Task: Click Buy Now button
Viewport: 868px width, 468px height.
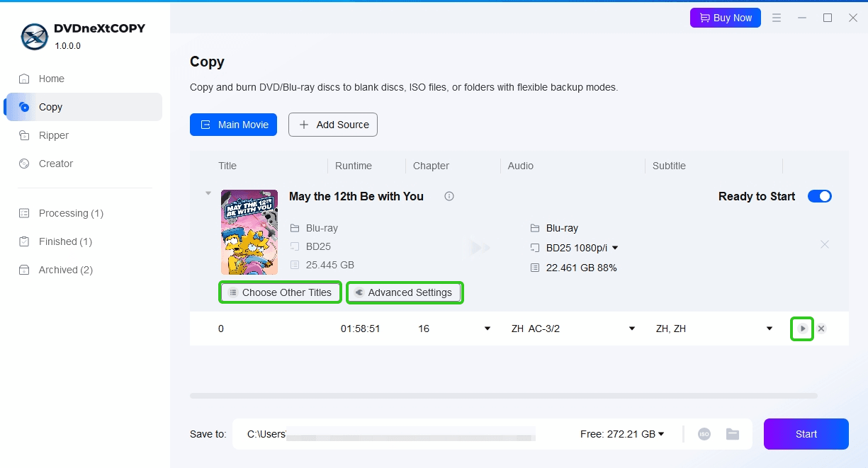Action: coord(726,18)
